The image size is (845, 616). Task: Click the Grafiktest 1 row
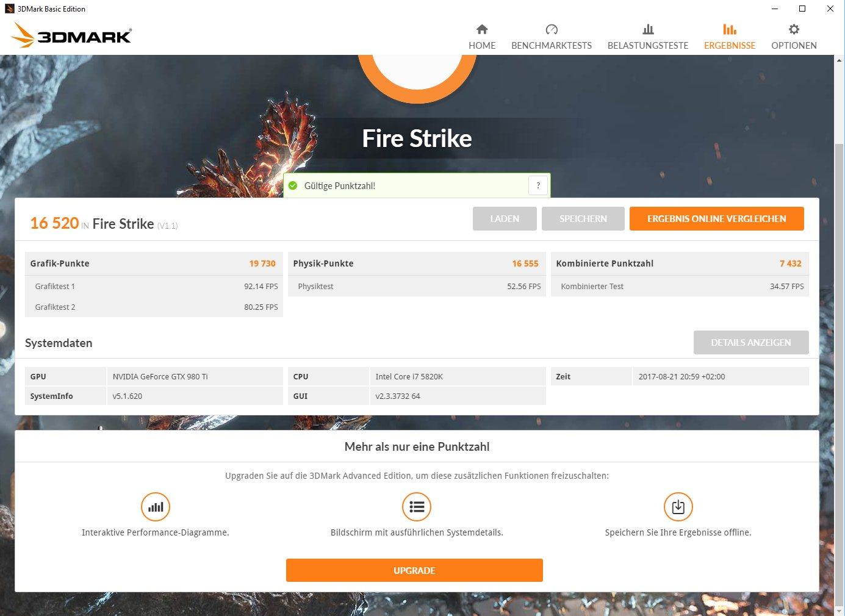pyautogui.click(x=154, y=286)
